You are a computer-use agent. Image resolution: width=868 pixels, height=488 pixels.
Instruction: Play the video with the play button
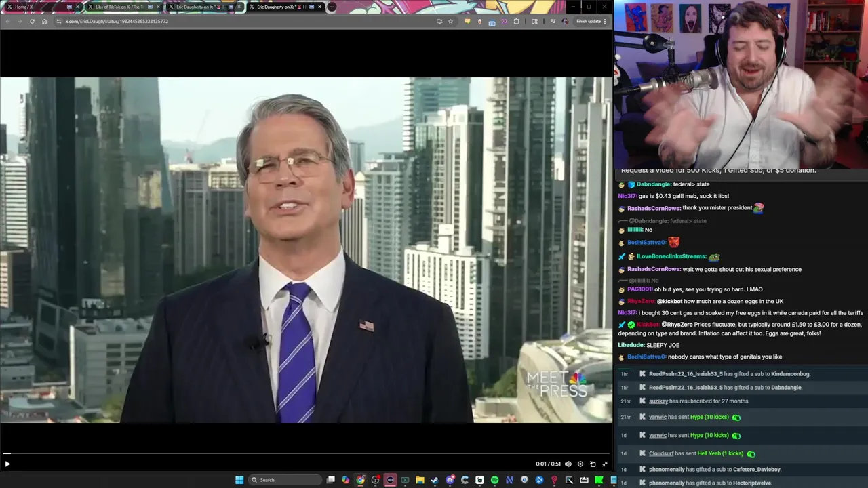[x=7, y=464]
